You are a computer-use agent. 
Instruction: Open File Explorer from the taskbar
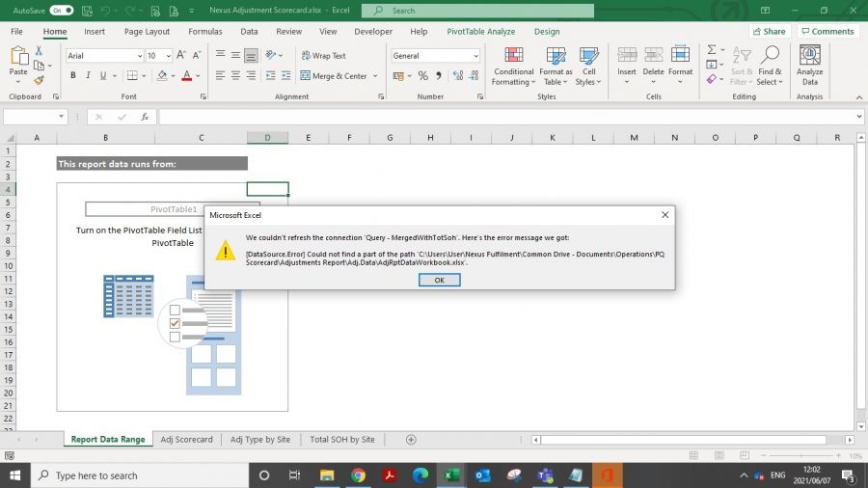pos(327,475)
